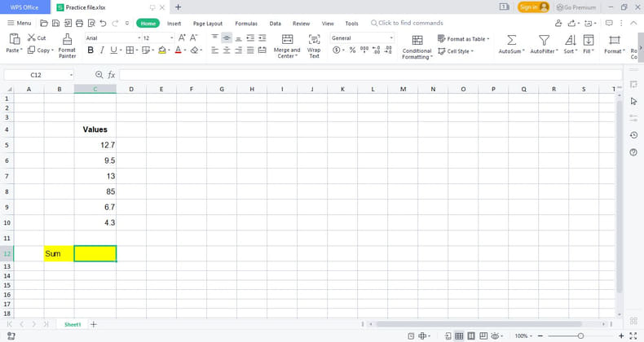Toggle eye protection mode in status bar
The image size is (644, 342).
click(x=495, y=335)
